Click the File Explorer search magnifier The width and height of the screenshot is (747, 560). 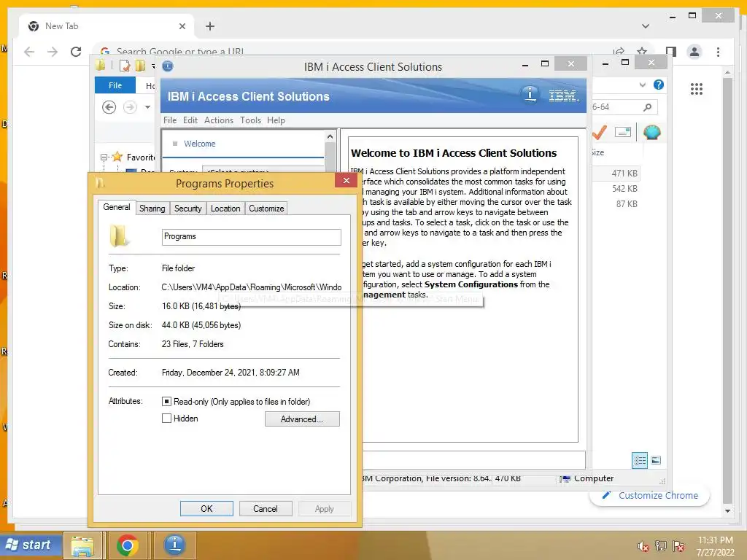(x=647, y=107)
